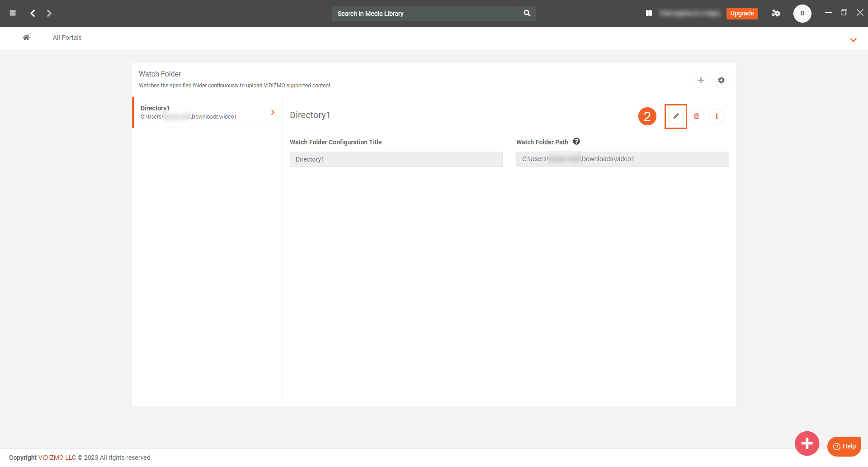Show Directory1 info icon
Screen dimensions: 868x467
click(x=717, y=116)
